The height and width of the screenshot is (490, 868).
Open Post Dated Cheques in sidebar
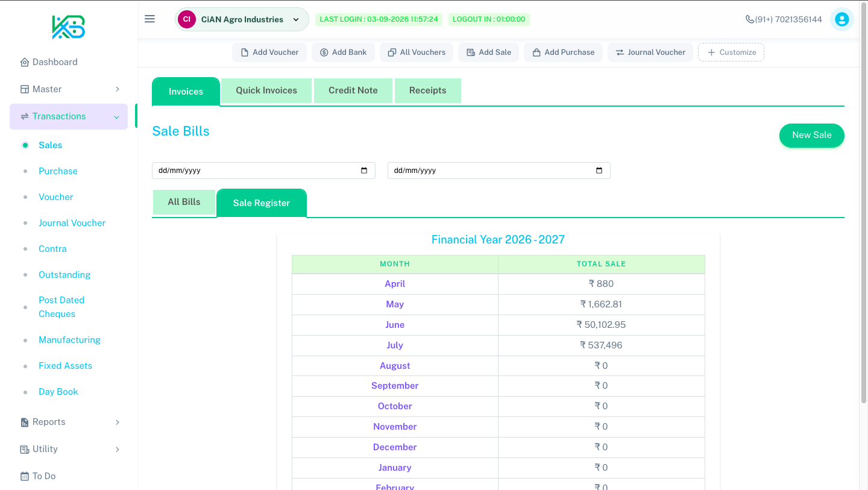pos(61,307)
